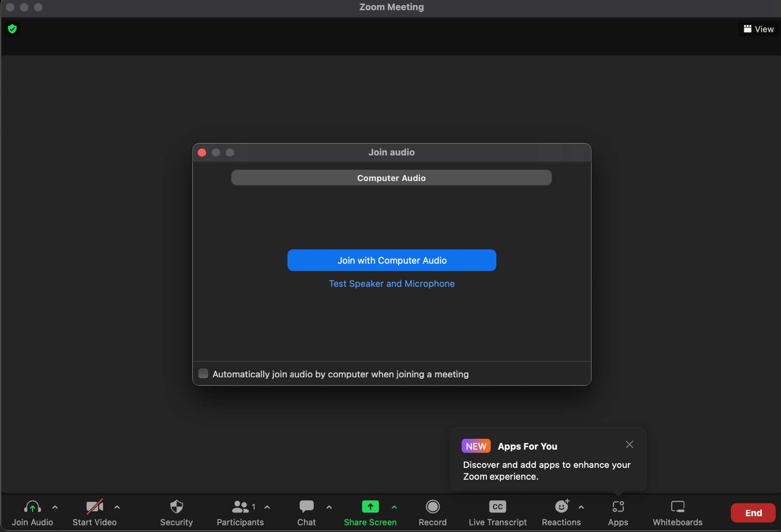
Task: Expand share options arrow beside Share Screen
Action: click(x=394, y=507)
